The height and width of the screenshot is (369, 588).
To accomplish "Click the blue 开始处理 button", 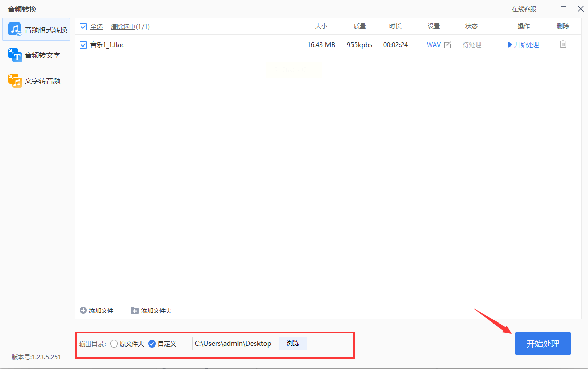I will coord(543,343).
